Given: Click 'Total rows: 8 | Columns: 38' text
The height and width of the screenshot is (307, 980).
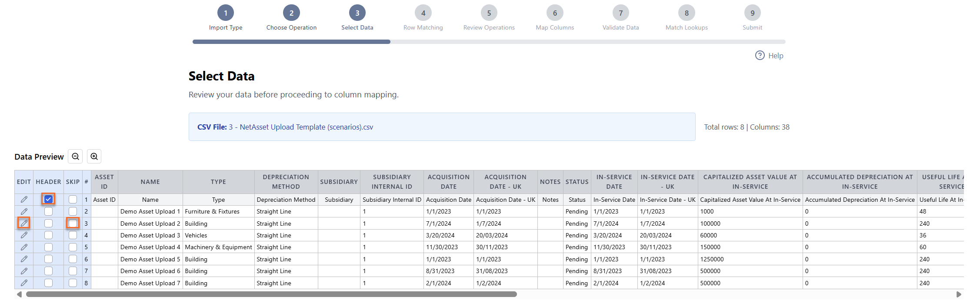Looking at the screenshot, I should (x=747, y=127).
